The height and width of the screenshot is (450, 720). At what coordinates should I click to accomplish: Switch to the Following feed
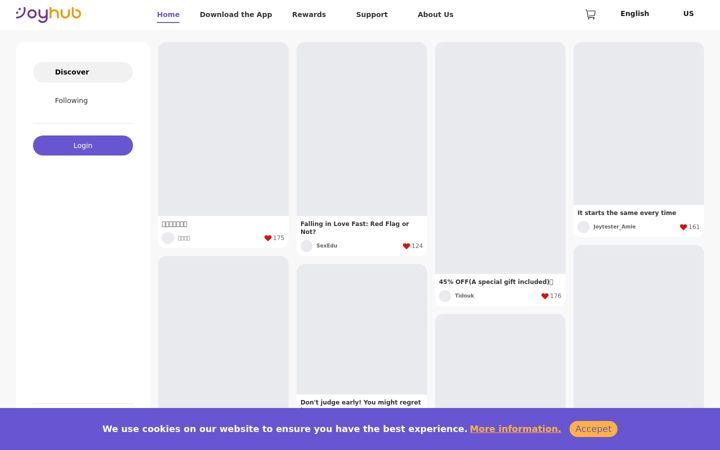pyautogui.click(x=71, y=101)
